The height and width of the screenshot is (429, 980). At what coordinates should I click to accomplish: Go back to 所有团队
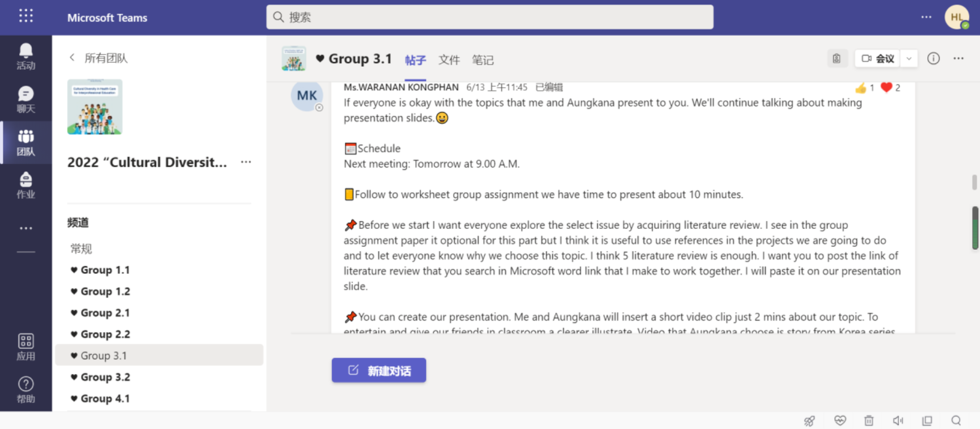[x=98, y=58]
